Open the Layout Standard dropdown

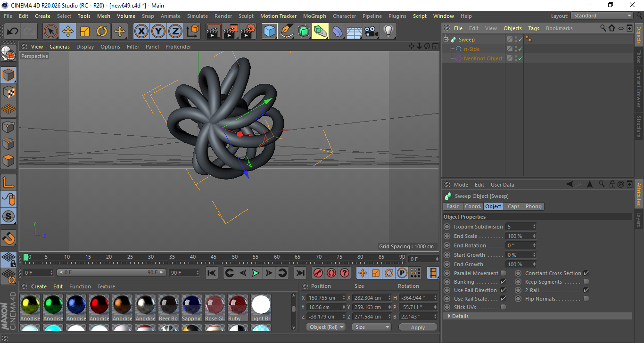602,16
